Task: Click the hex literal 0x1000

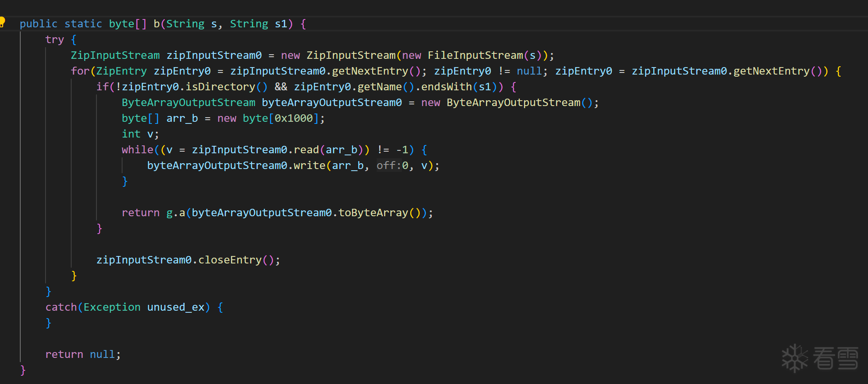Action: (x=294, y=118)
